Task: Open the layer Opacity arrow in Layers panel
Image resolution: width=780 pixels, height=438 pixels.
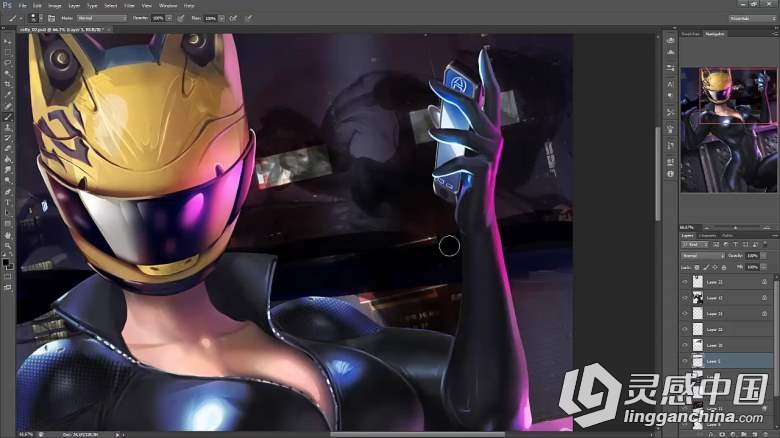Action: click(763, 256)
